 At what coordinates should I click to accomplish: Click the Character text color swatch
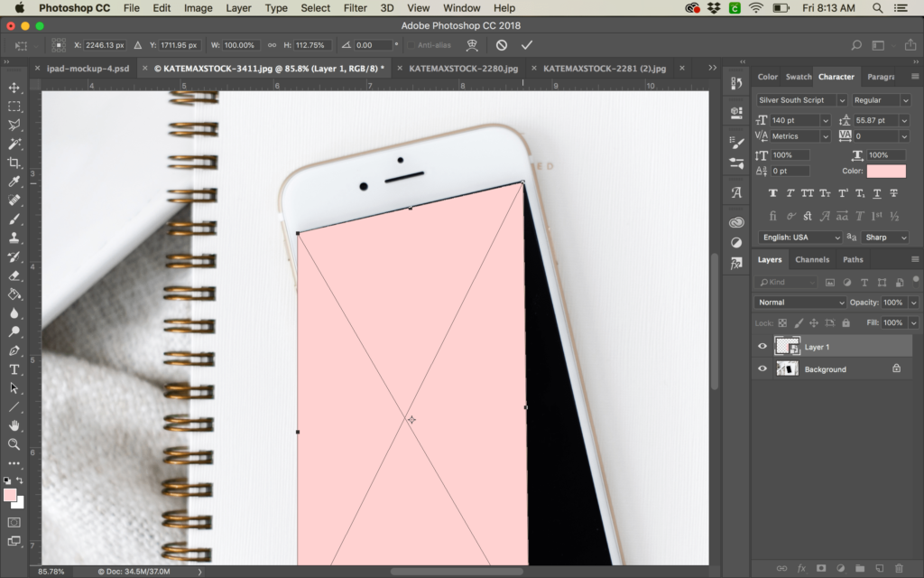pos(886,171)
